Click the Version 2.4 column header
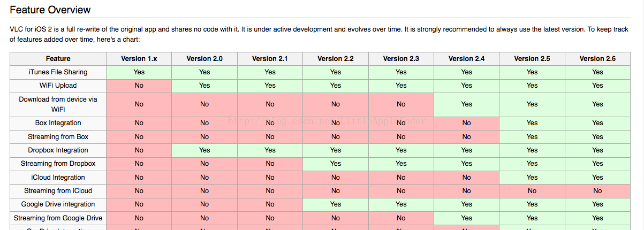644x230 pixels. click(x=467, y=58)
